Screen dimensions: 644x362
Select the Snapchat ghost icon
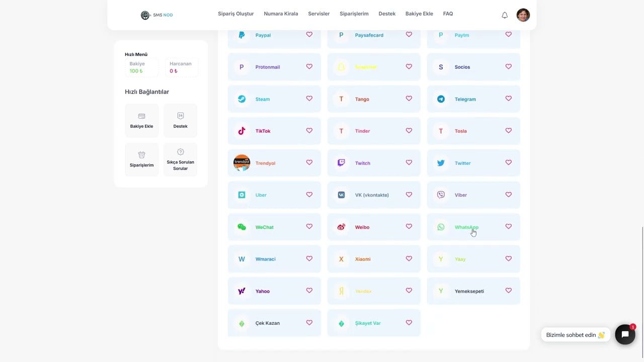pos(341,67)
